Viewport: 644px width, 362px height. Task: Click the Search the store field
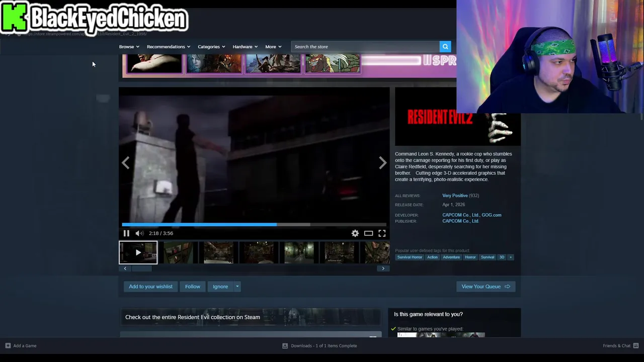tap(365, 47)
